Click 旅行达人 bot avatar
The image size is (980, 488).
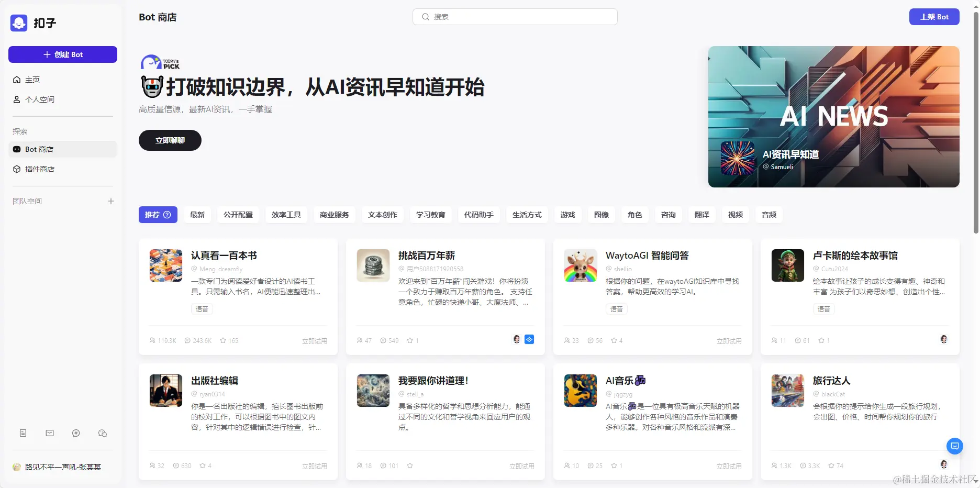click(x=788, y=391)
